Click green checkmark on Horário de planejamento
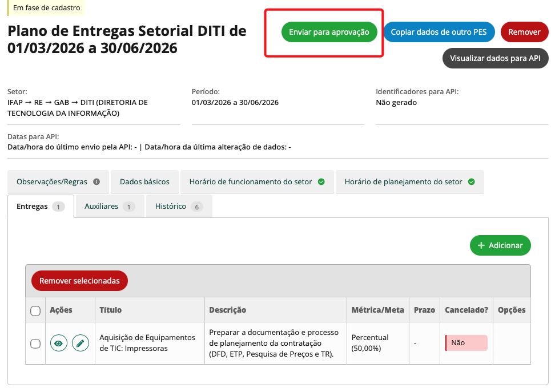Screen dimensions: 551x392 point(471,182)
